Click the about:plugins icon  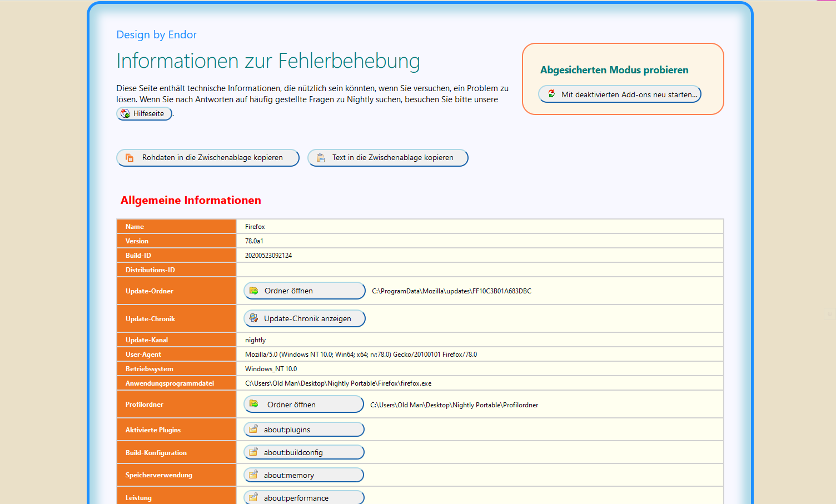(253, 429)
